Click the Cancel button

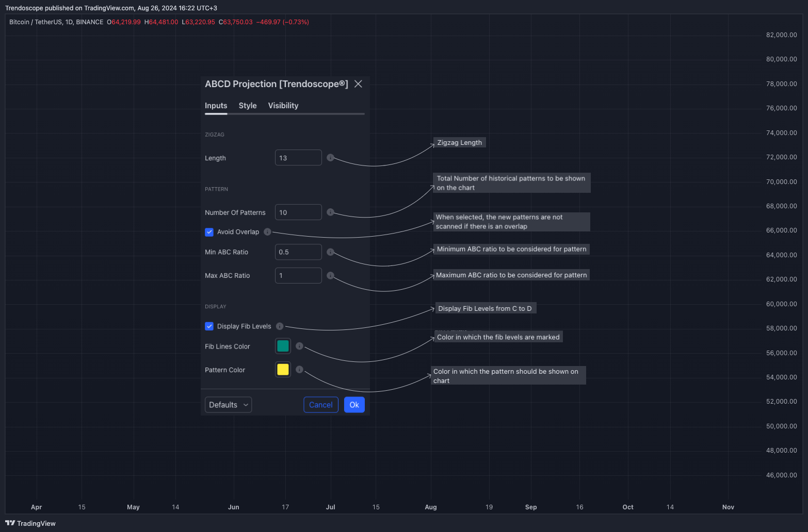[x=321, y=405]
